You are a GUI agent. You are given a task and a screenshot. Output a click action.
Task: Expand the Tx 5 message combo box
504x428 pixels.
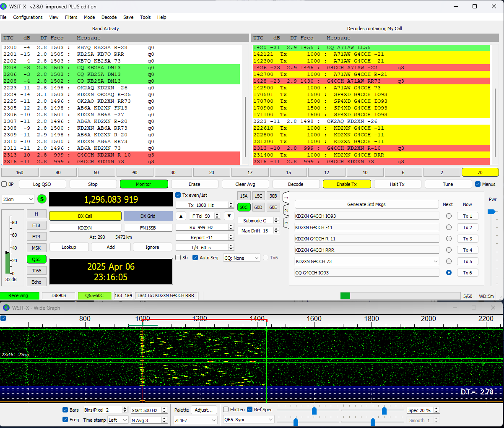click(435, 261)
